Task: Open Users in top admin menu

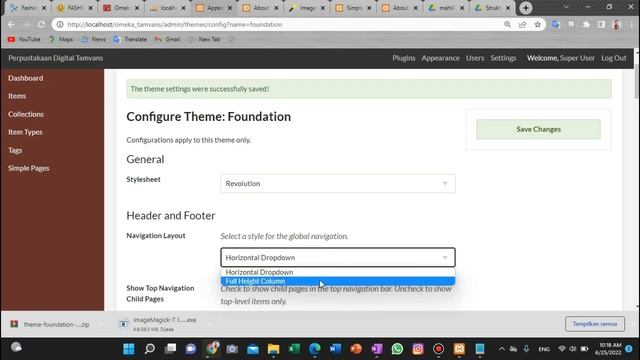Action: 475,58
